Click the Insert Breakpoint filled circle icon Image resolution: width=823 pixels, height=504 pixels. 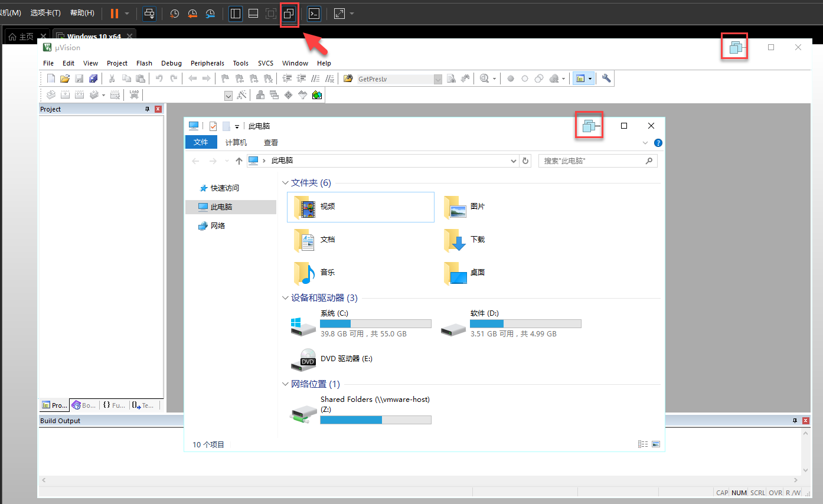511,78
